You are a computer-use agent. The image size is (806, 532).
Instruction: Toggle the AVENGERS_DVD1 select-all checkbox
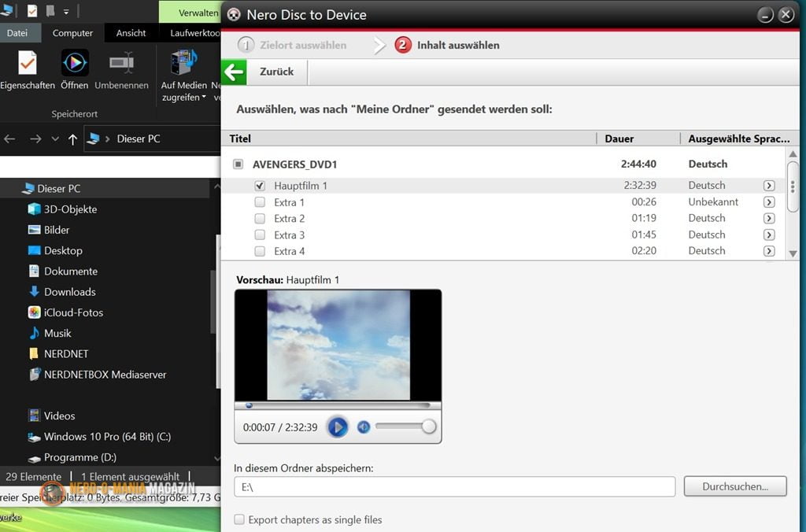pos(238,164)
